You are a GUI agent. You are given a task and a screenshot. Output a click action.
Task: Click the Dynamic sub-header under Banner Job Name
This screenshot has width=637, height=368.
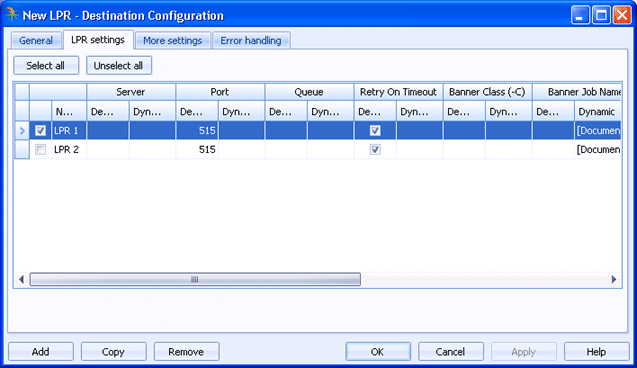tap(598, 112)
